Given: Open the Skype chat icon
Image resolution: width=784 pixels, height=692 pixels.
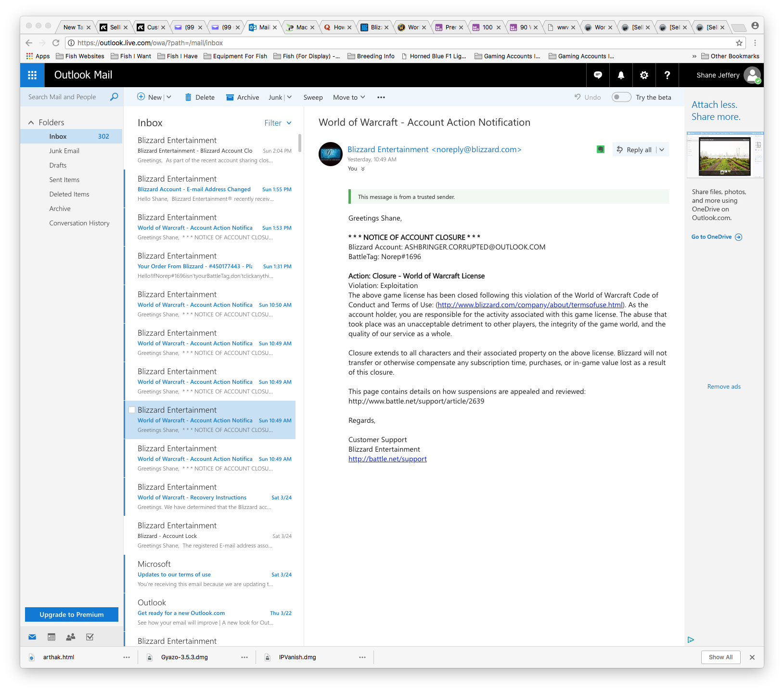Looking at the screenshot, I should click(x=598, y=75).
